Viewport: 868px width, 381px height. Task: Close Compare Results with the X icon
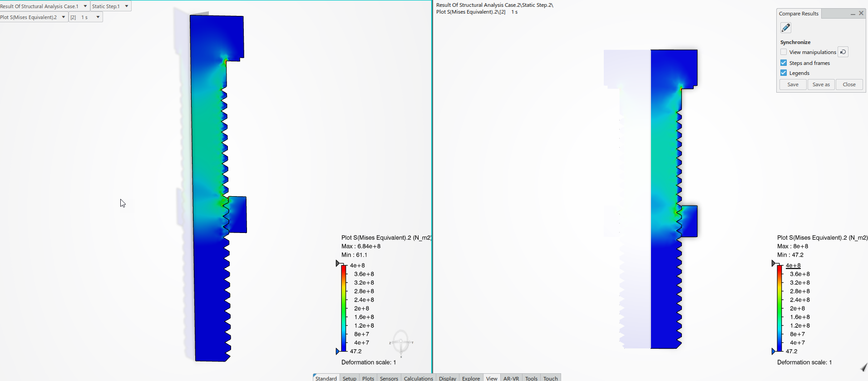click(861, 14)
